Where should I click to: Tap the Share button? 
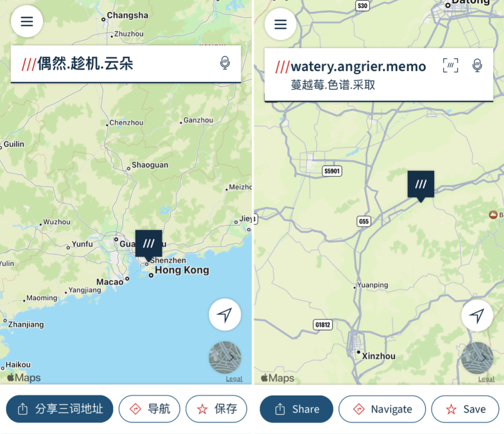296,409
